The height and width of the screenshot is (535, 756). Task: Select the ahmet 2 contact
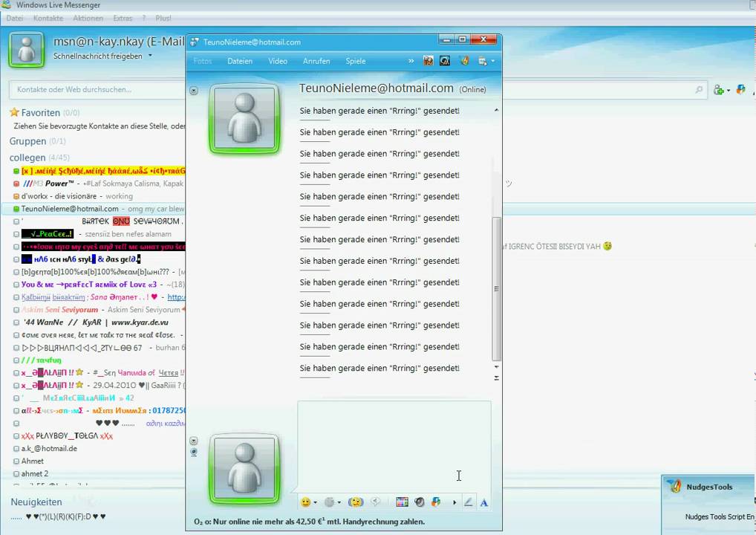(x=35, y=474)
